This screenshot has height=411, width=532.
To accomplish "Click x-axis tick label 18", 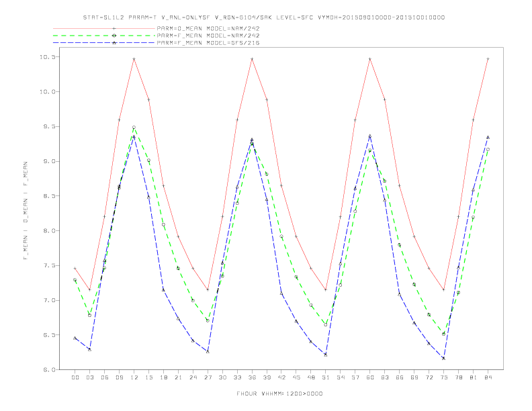I will (x=163, y=377).
